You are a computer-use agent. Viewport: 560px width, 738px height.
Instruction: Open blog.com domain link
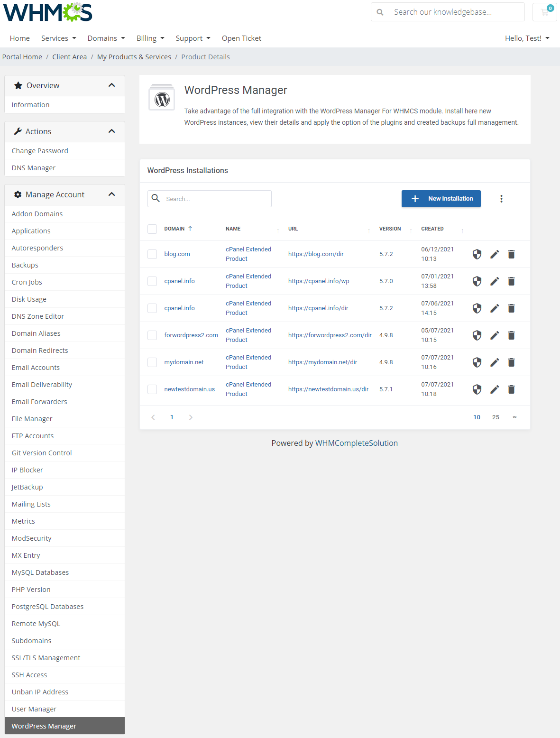pos(177,254)
